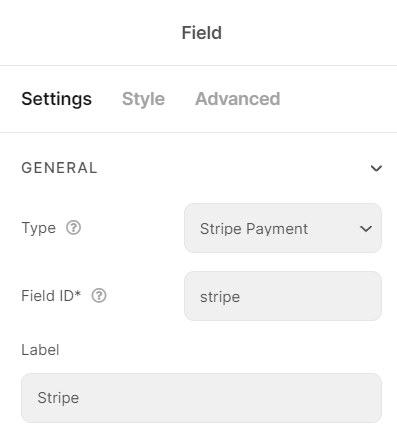Click into the Label text box

click(201, 398)
